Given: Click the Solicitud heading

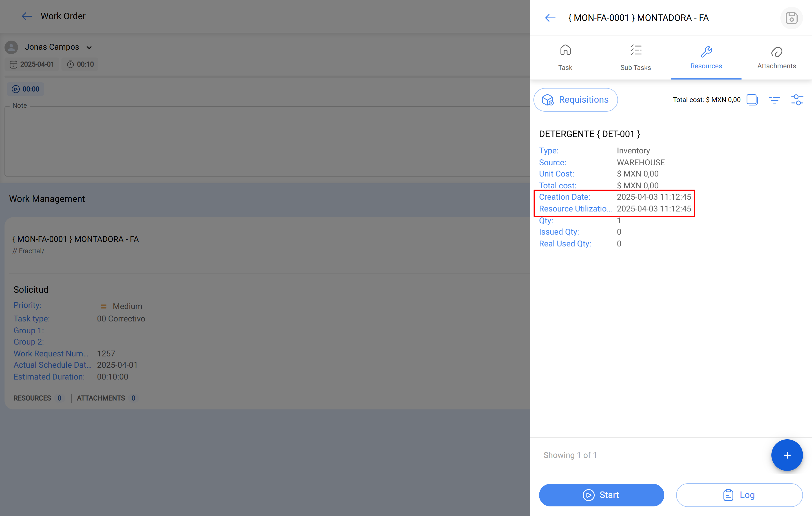Looking at the screenshot, I should 31,289.
